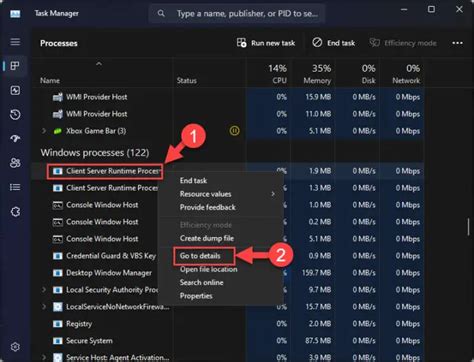The image size is (474, 362).
Task: Open App history from sidebar
Action: click(x=15, y=114)
